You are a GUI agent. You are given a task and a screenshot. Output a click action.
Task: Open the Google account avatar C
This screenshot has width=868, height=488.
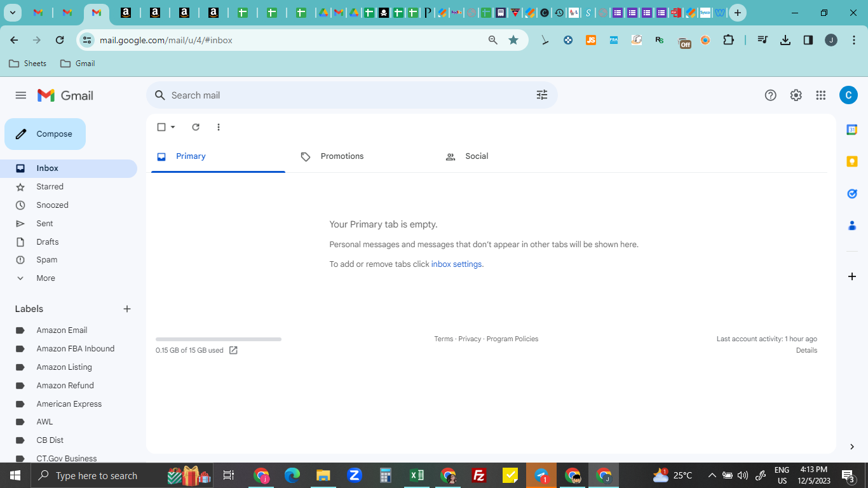pos(848,95)
